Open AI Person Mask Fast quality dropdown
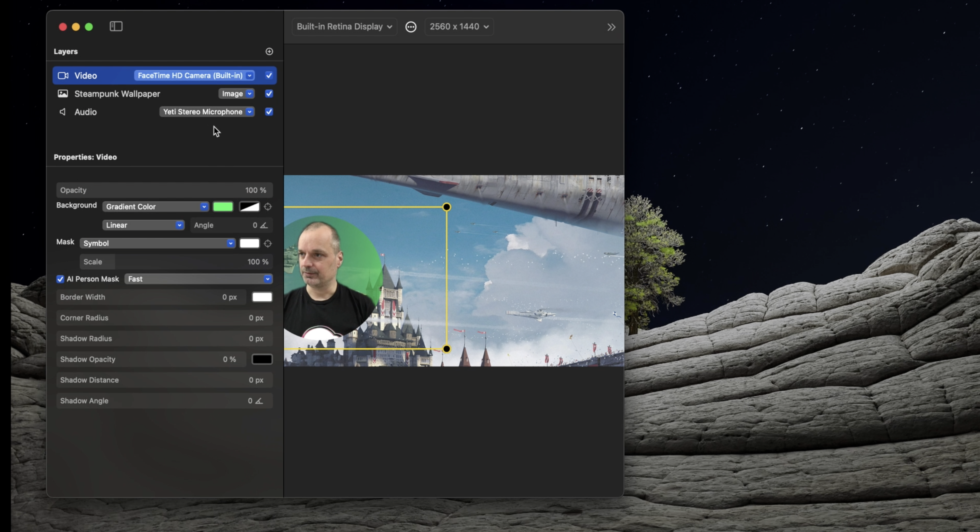This screenshot has height=532, width=980. pos(198,279)
